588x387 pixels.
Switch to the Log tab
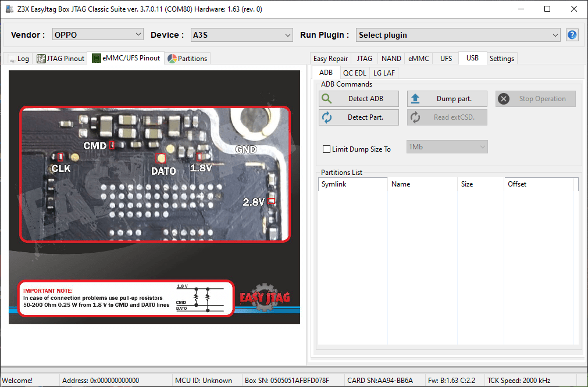tap(18, 59)
